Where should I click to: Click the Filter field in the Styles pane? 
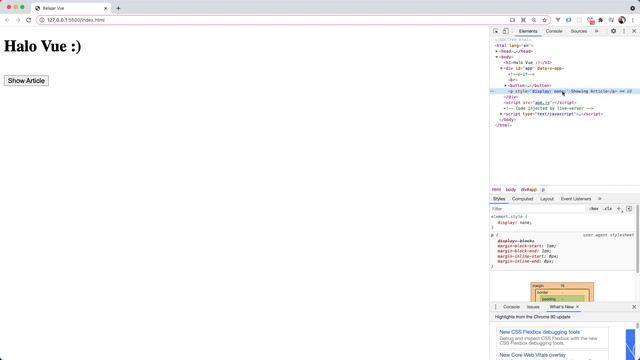click(x=538, y=209)
